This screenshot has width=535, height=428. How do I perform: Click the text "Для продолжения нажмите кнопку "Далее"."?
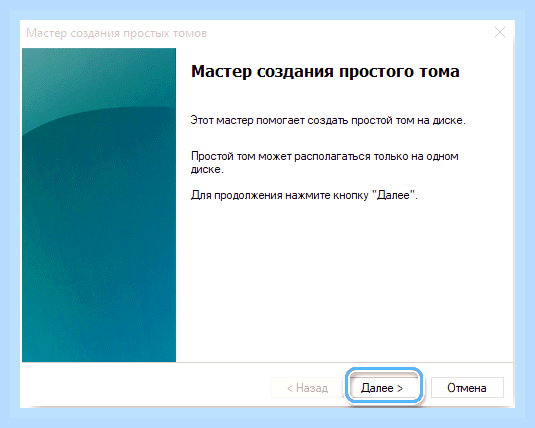(304, 195)
